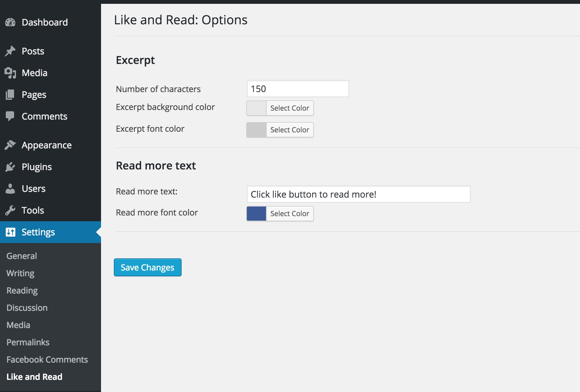Click the Media camera-music icon
This screenshot has height=392, width=580.
10,73
